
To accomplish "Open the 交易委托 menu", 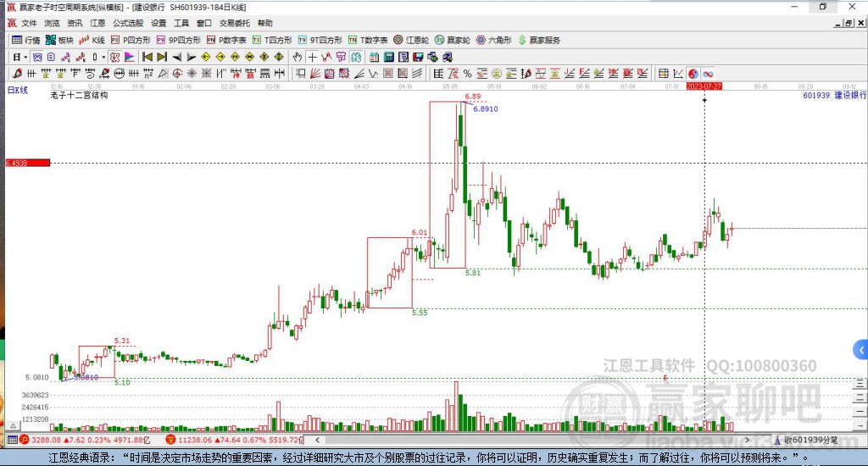I will pyautogui.click(x=234, y=23).
